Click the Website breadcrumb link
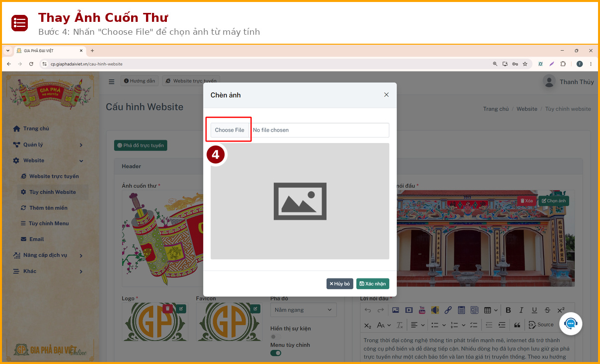 tap(527, 109)
